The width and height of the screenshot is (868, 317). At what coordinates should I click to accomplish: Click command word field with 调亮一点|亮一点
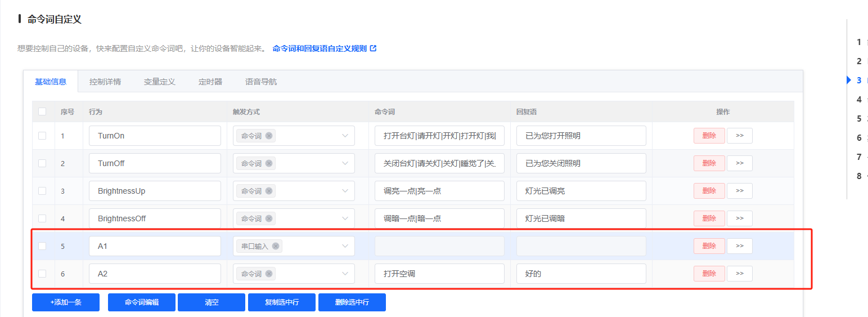pos(439,191)
